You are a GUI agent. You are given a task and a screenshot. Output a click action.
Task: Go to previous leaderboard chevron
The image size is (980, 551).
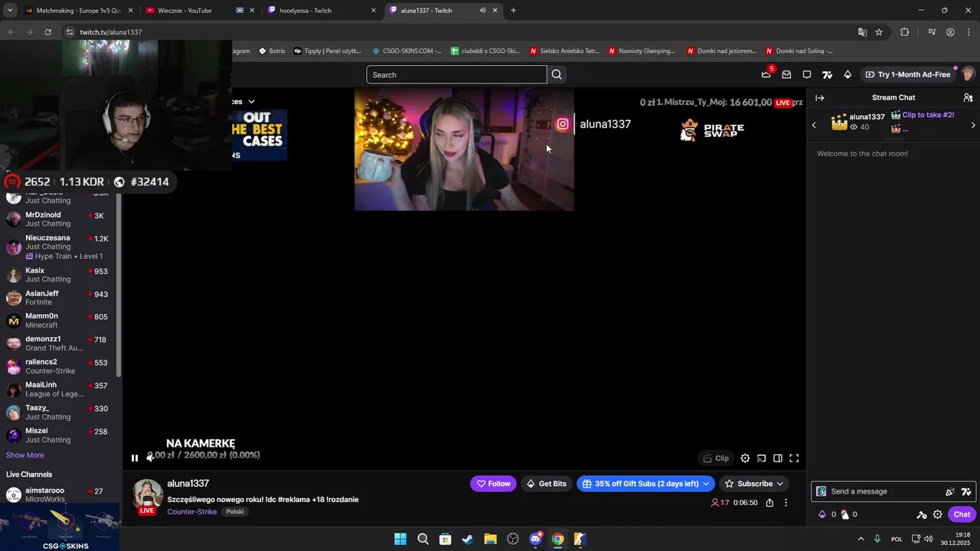point(814,125)
